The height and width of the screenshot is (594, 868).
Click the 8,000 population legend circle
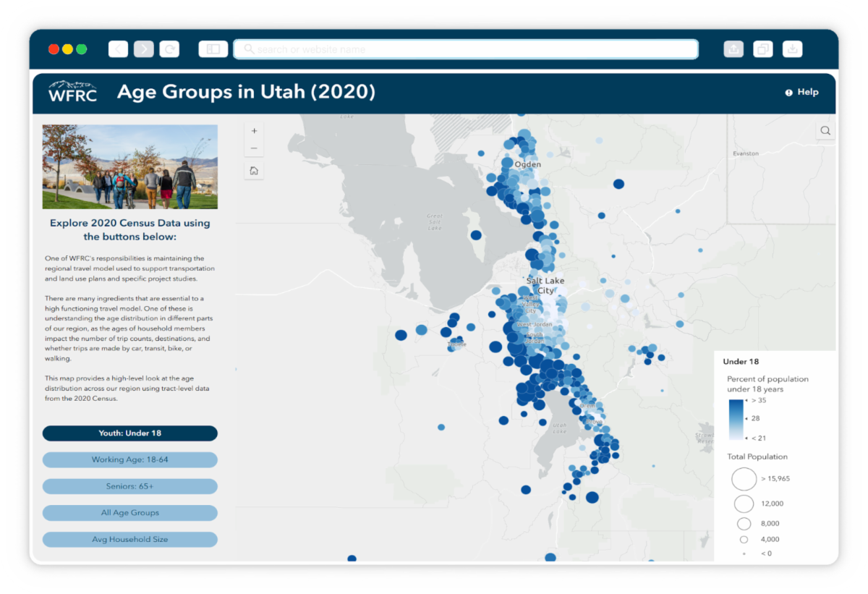[744, 524]
